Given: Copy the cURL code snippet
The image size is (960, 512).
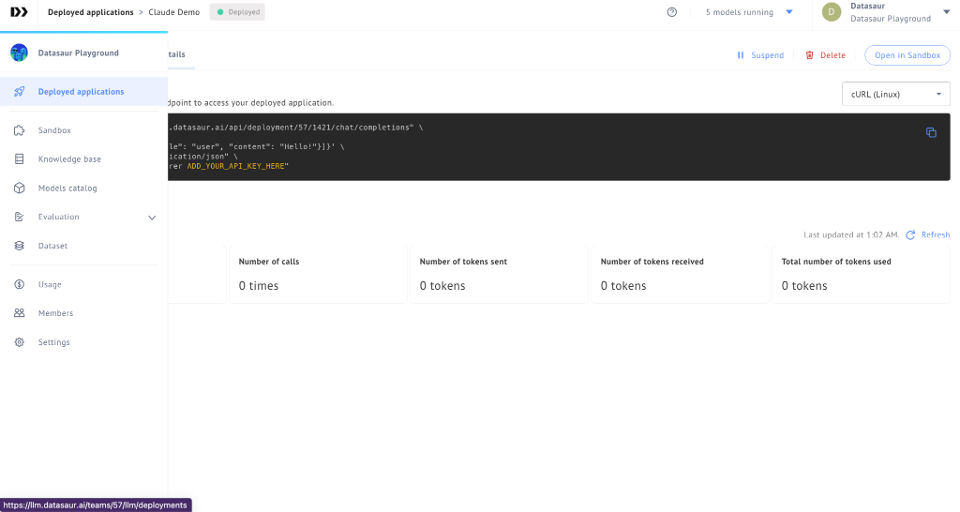Looking at the screenshot, I should [x=931, y=132].
